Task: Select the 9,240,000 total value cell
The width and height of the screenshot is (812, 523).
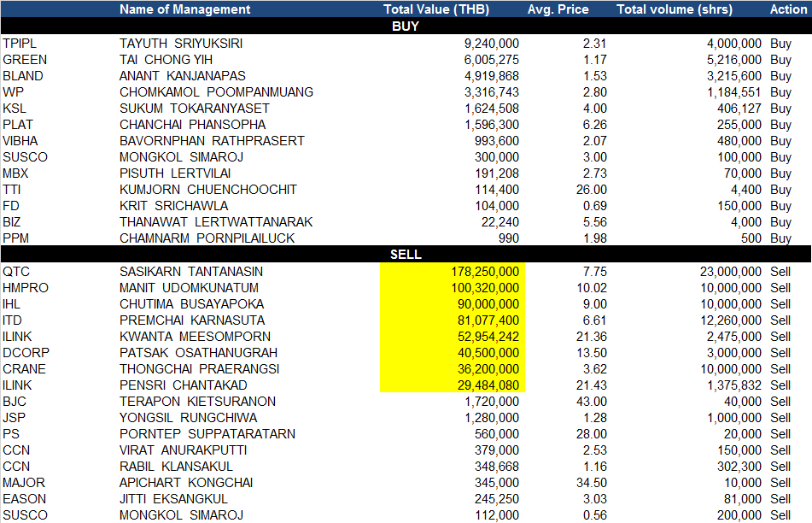Action: coord(492,44)
